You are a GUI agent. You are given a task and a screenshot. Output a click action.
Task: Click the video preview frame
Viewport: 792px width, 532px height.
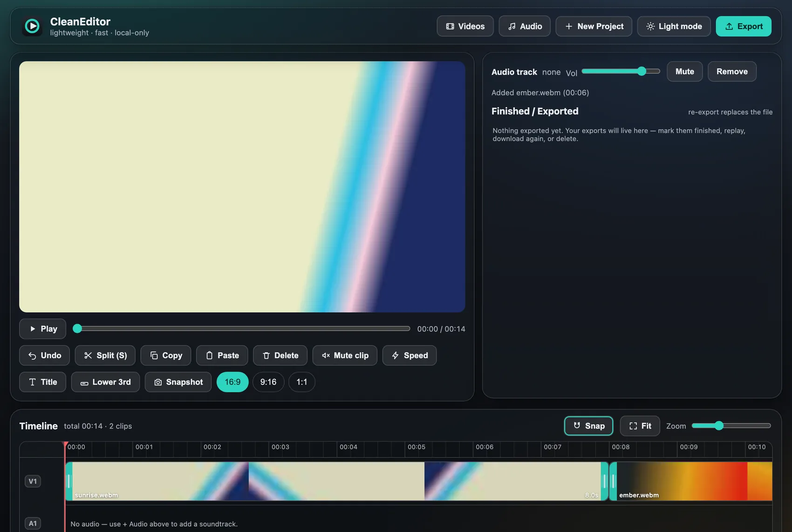[242, 187]
